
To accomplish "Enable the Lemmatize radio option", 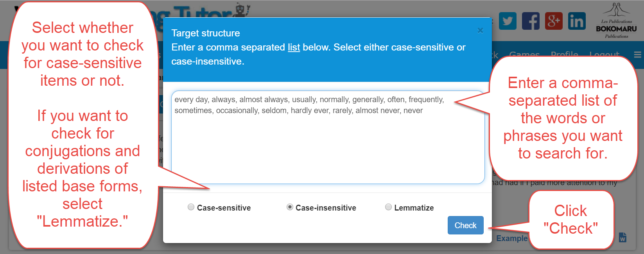I will pyautogui.click(x=388, y=207).
